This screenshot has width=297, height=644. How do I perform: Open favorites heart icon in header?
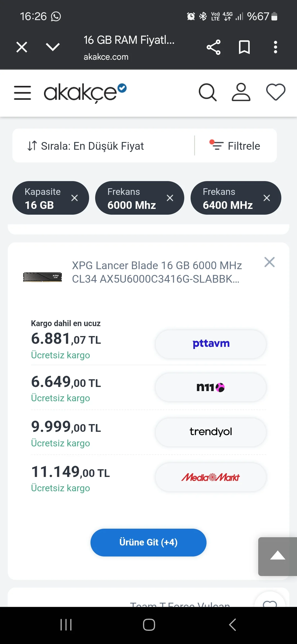pyautogui.click(x=276, y=92)
